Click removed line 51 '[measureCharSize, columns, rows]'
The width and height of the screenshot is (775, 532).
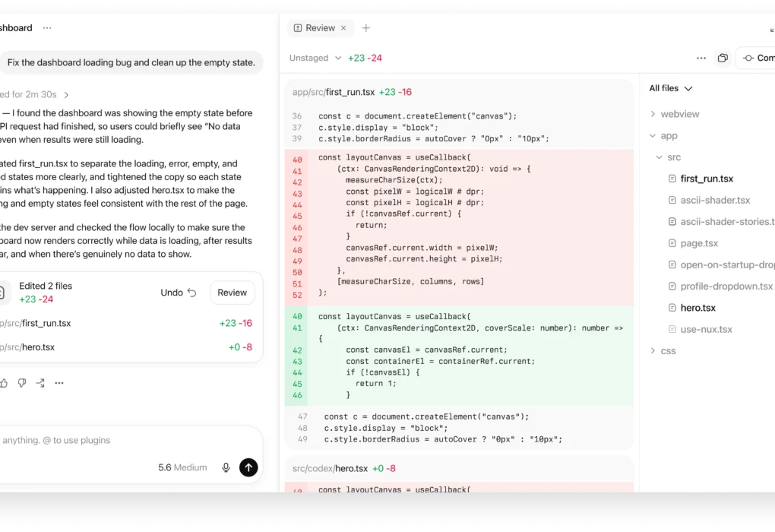point(459,282)
